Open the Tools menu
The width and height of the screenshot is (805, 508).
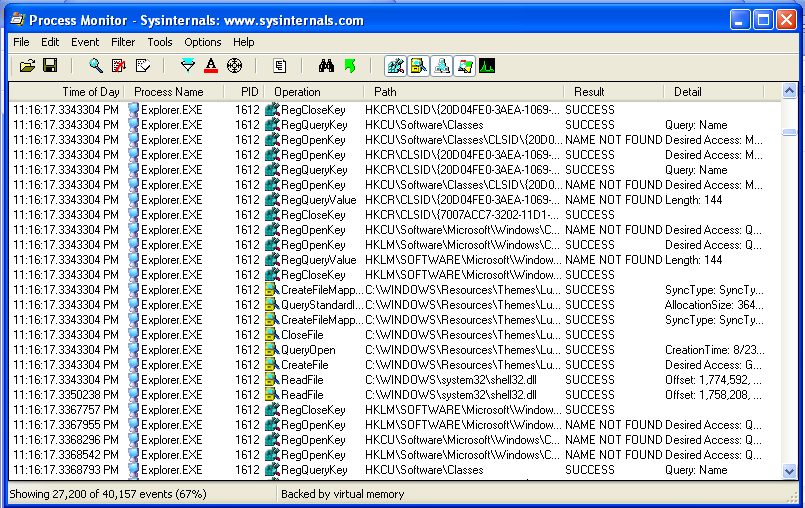(x=160, y=42)
